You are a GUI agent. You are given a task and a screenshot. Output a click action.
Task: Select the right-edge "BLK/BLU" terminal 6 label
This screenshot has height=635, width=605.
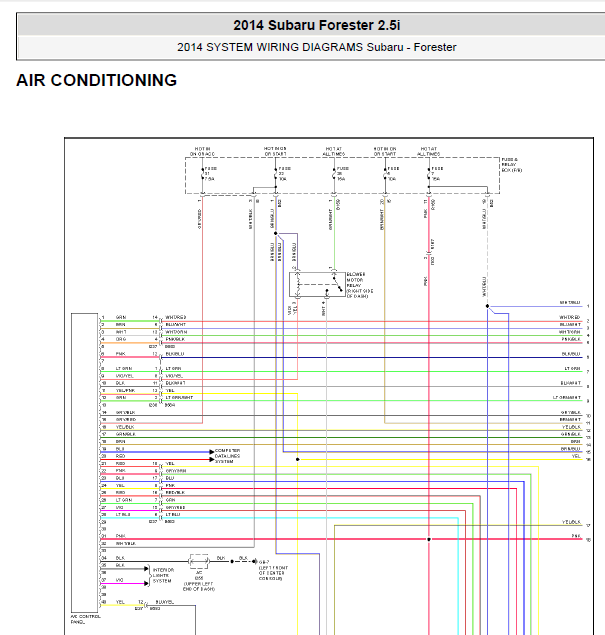pyautogui.click(x=571, y=354)
